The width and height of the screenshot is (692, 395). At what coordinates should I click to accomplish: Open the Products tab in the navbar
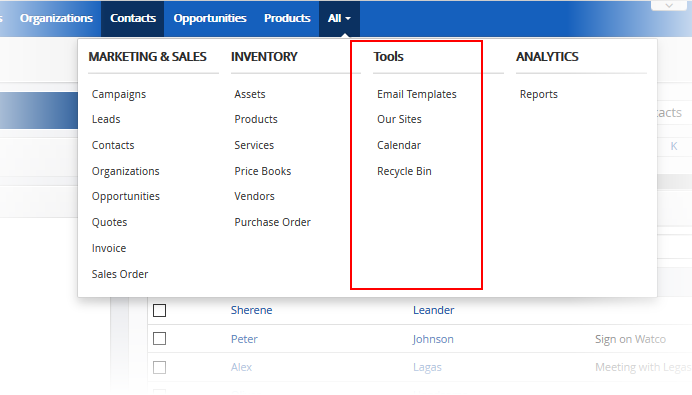pyautogui.click(x=287, y=19)
